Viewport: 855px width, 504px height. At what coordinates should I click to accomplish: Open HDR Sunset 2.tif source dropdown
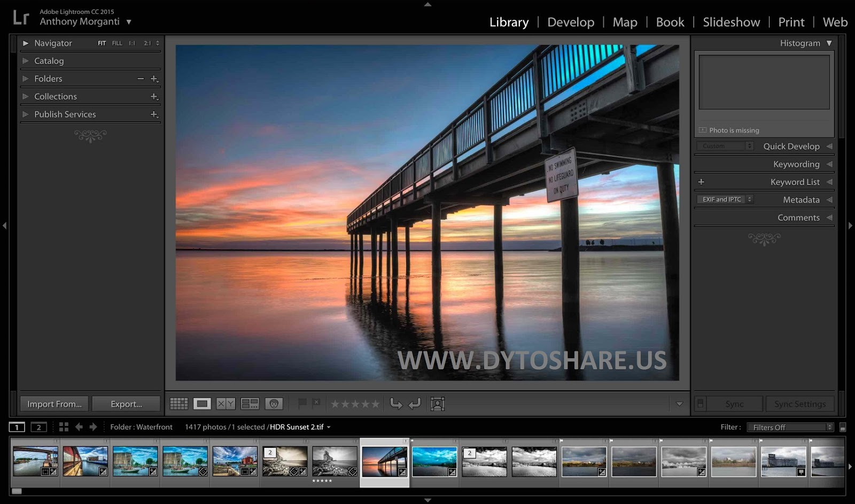pos(329,428)
